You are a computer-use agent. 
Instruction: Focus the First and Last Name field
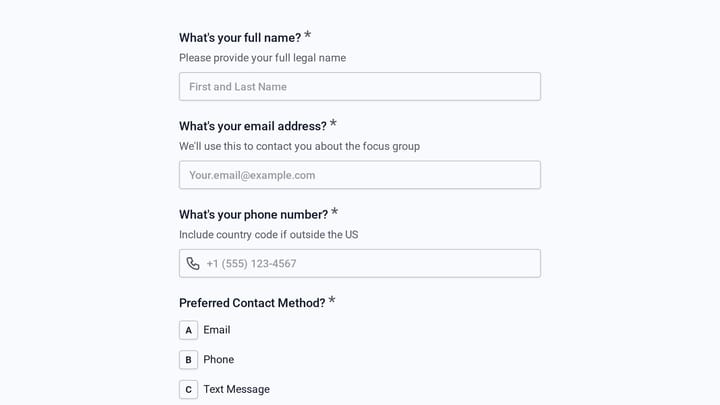pos(360,86)
